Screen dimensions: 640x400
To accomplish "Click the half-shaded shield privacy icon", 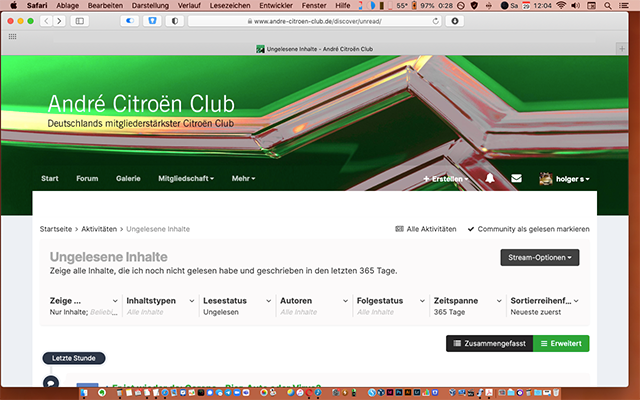I will [175, 21].
